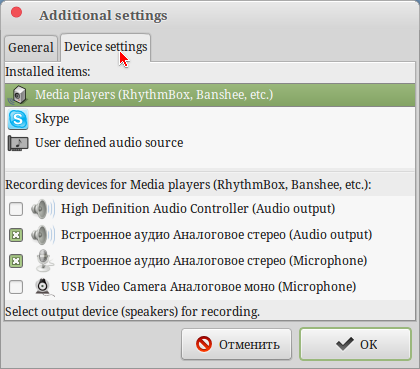Click the USB Video Camera webcam icon
Image resolution: width=420 pixels, height=369 pixels.
pyautogui.click(x=44, y=287)
